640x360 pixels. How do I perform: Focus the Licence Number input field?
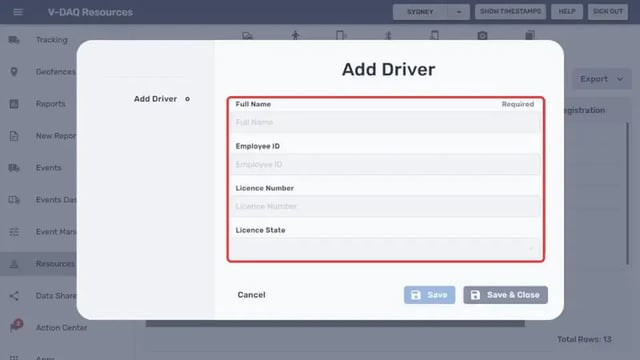tap(385, 206)
